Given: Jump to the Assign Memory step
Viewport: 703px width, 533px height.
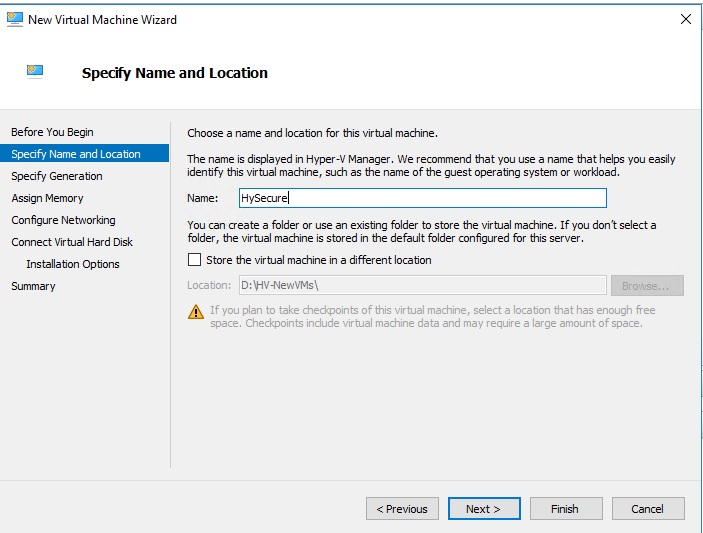Looking at the screenshot, I should (x=48, y=198).
